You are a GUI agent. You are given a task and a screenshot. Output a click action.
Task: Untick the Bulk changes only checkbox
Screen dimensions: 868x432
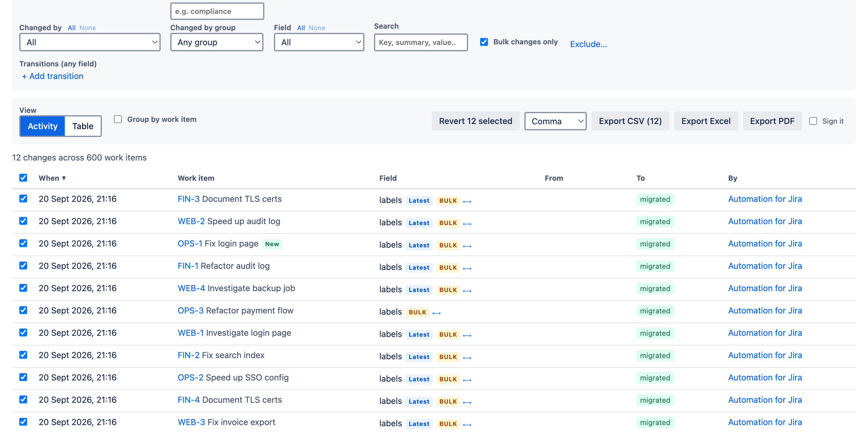click(484, 42)
